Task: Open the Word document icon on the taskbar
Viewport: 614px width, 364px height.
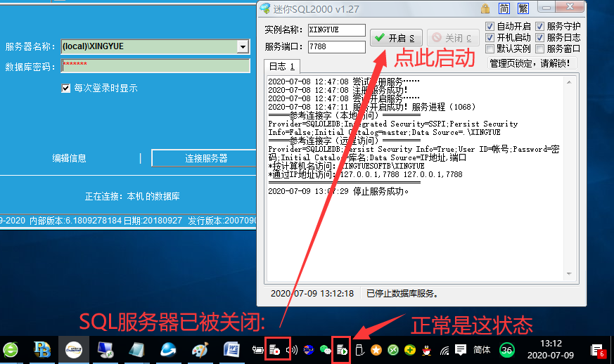Action: coord(231,350)
